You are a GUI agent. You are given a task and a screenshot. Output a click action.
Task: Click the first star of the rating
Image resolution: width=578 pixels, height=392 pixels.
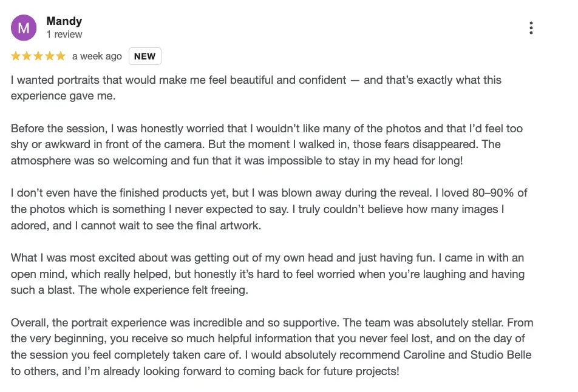[16, 56]
